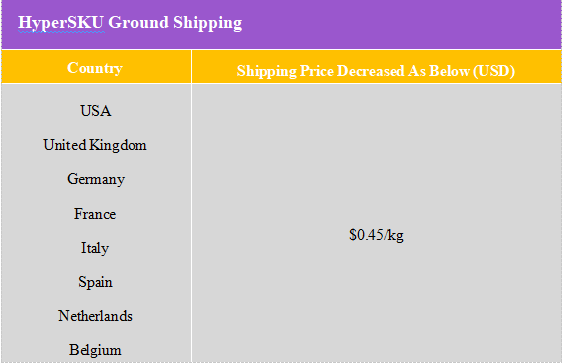The width and height of the screenshot is (563, 363).
Task: Click the Belgium country entry
Action: point(96,350)
